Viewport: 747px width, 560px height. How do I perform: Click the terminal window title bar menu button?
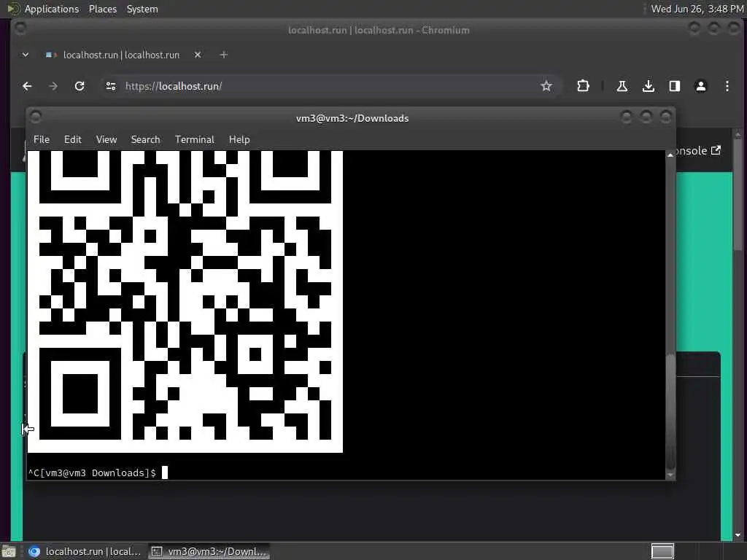click(36, 117)
